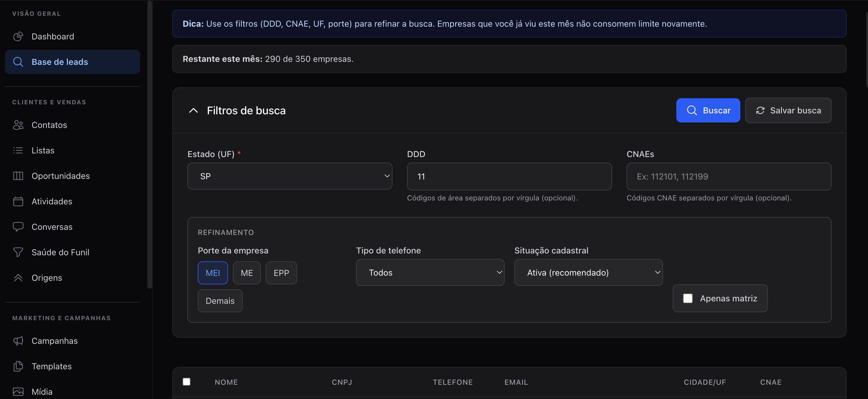The image size is (868, 399).
Task: Check the select-all checkbox in table header
Action: point(186,381)
